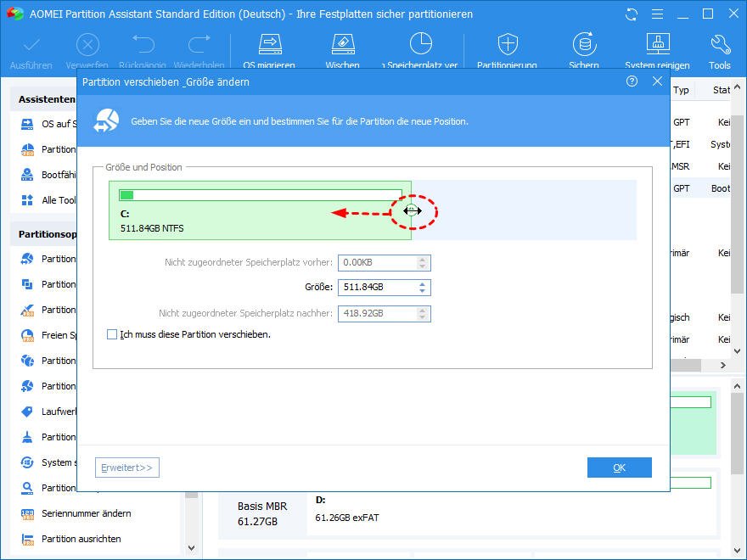This screenshot has width=747, height=560.
Task: Click the Laufwerk tag sidebar icon
Action: 27,412
